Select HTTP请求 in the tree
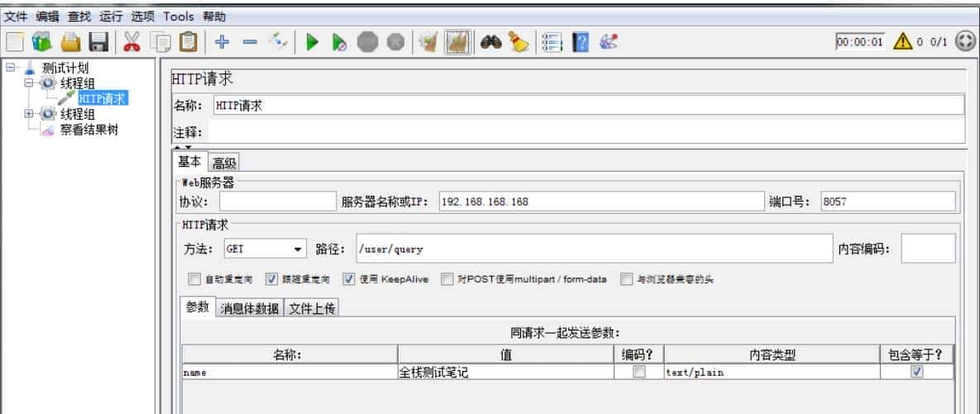The height and width of the screenshot is (414, 980). point(103,98)
